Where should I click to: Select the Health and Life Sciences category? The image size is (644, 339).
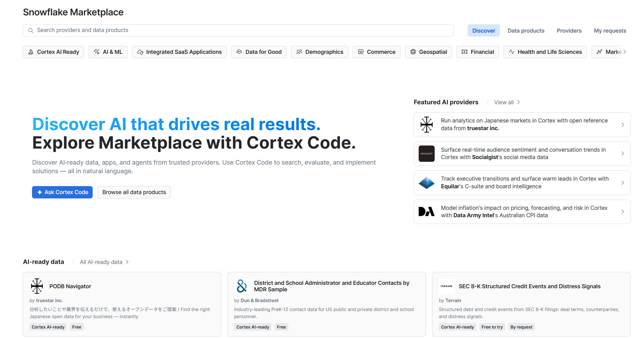(545, 52)
